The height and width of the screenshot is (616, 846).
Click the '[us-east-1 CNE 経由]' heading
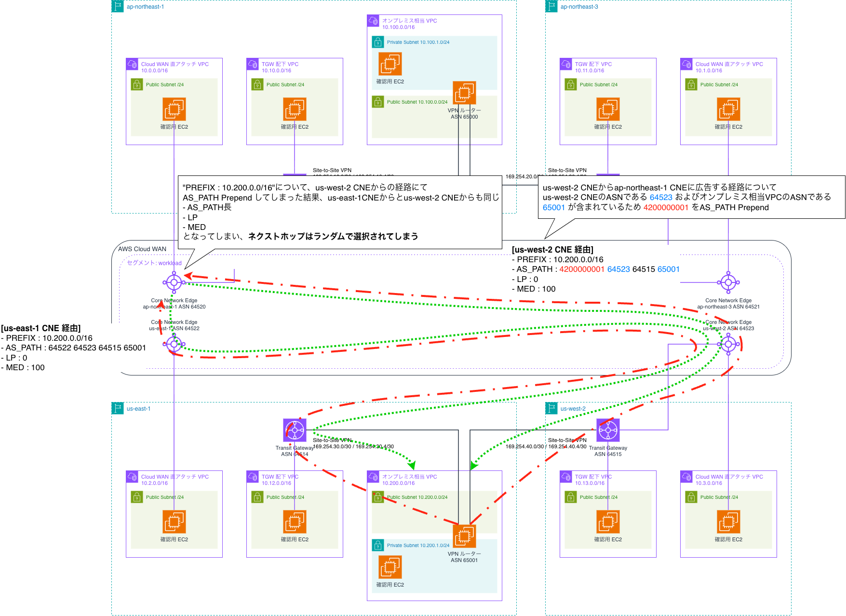point(41,328)
